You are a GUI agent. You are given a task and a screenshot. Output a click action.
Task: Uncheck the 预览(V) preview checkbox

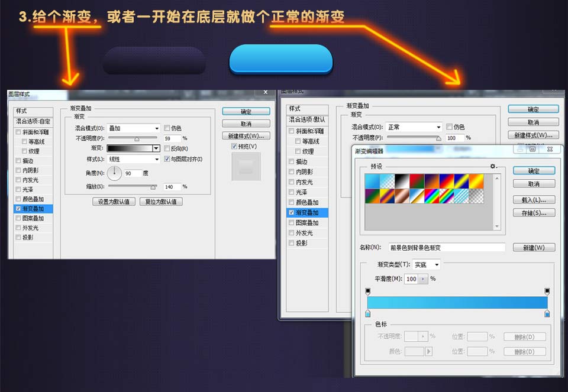pyautogui.click(x=234, y=146)
